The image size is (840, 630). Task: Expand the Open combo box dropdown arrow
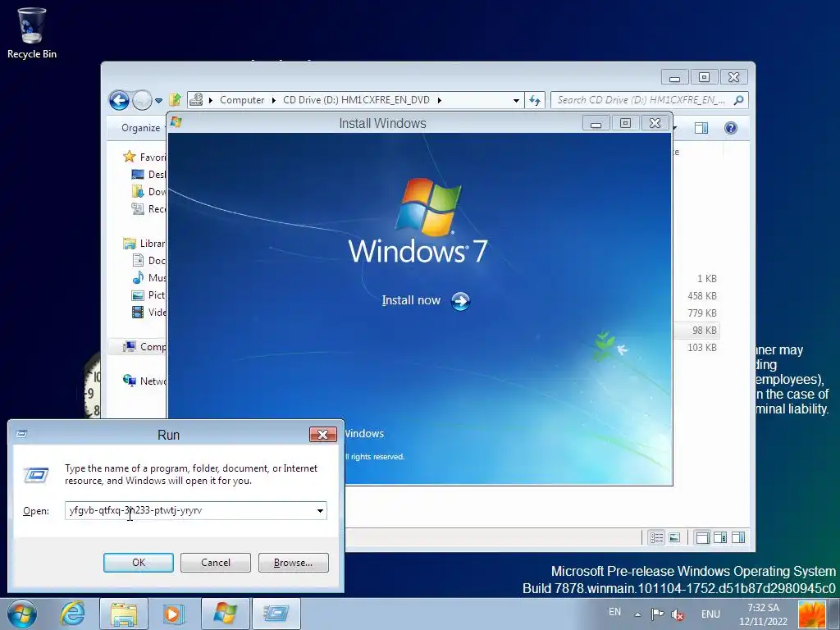click(x=321, y=510)
